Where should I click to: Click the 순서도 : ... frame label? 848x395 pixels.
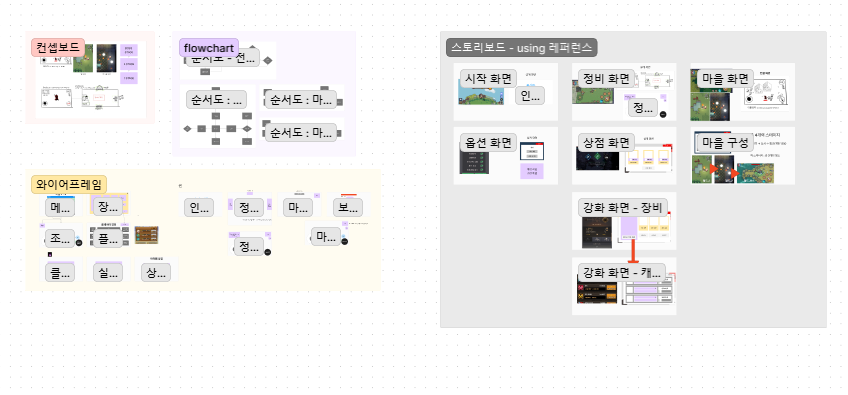pyautogui.click(x=216, y=100)
